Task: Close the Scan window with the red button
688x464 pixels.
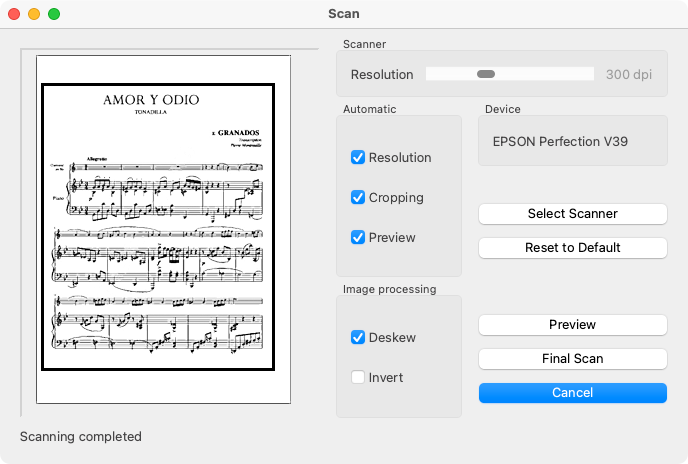Action: click(14, 14)
